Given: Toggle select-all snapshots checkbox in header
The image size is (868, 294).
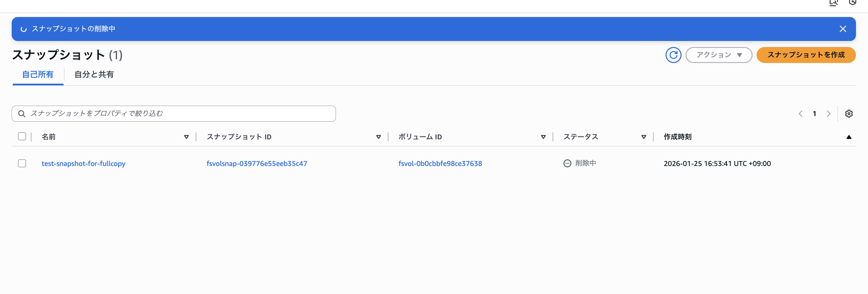Looking at the screenshot, I should pos(22,136).
